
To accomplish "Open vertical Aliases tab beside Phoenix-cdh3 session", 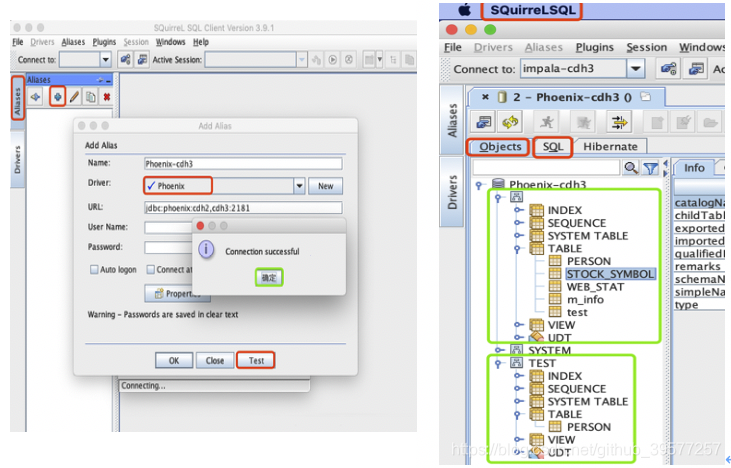I will (x=452, y=120).
